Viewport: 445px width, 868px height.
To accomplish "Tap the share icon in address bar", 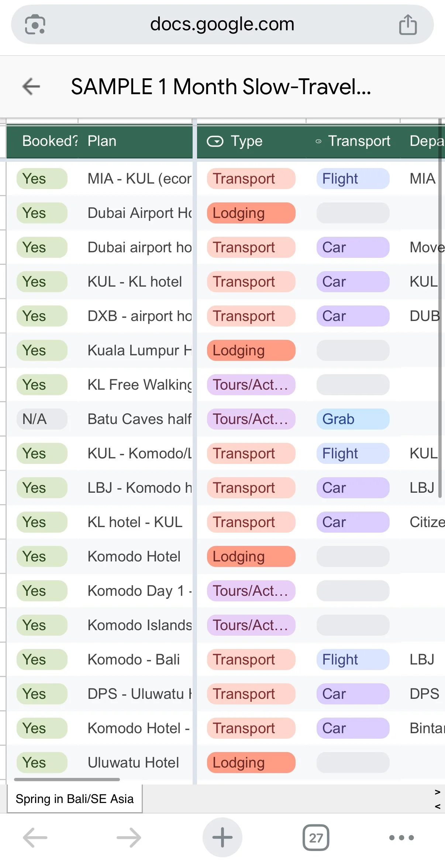I will coord(408,24).
